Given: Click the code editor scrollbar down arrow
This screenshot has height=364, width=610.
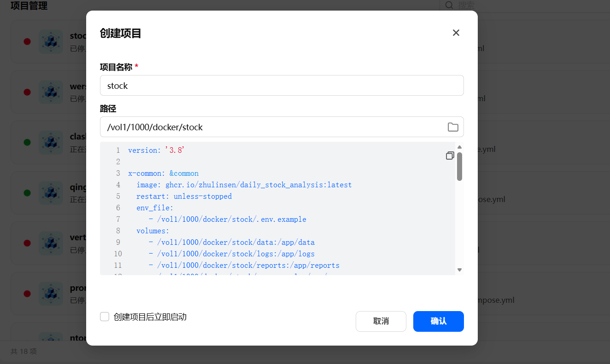Looking at the screenshot, I should coord(459,270).
